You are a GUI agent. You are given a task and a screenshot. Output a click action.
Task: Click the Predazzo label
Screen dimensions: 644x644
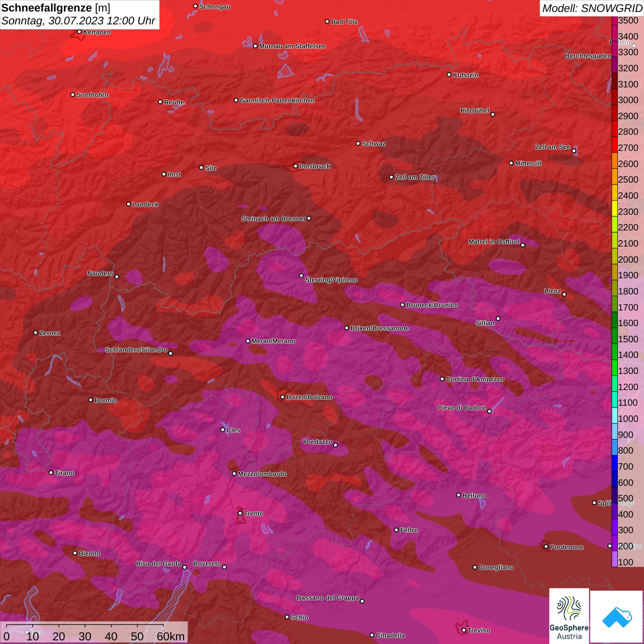point(318,442)
